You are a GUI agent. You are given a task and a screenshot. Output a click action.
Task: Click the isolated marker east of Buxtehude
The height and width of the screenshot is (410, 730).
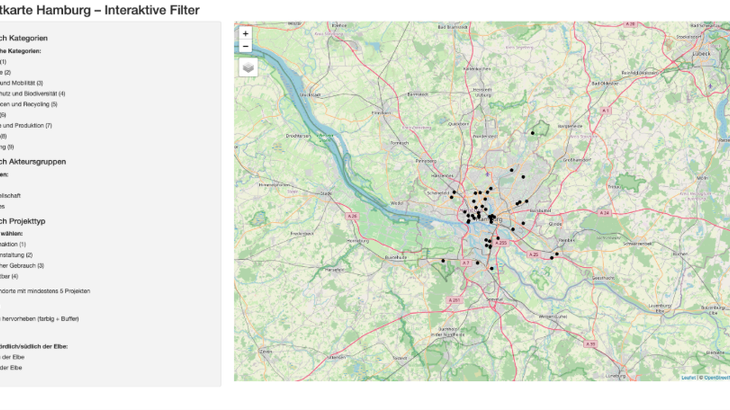pos(443,261)
